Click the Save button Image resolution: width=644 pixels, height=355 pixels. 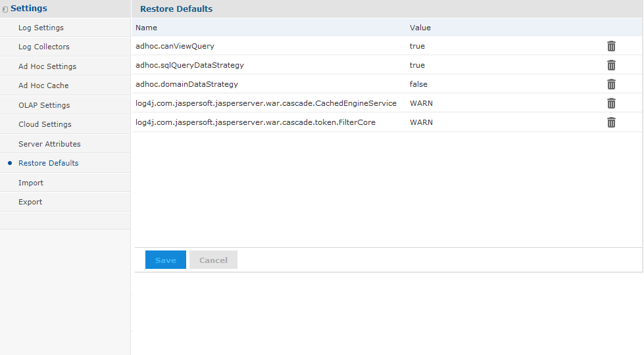166,260
